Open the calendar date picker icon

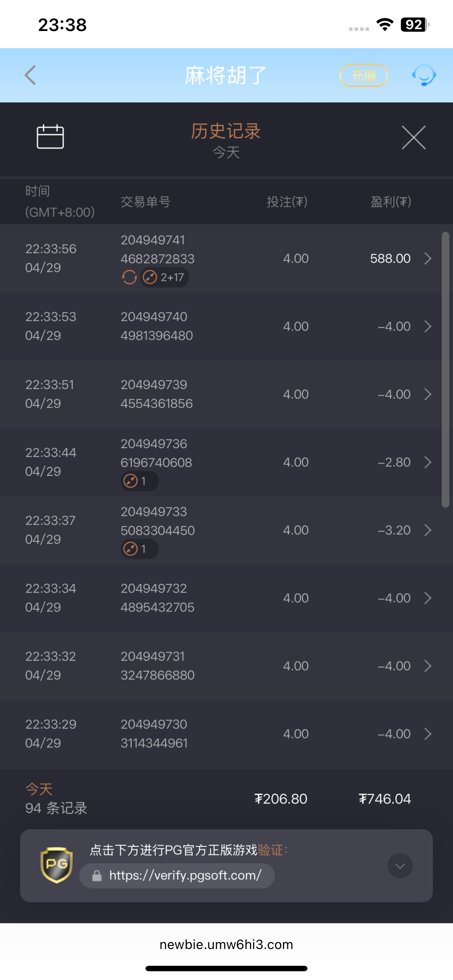50,137
